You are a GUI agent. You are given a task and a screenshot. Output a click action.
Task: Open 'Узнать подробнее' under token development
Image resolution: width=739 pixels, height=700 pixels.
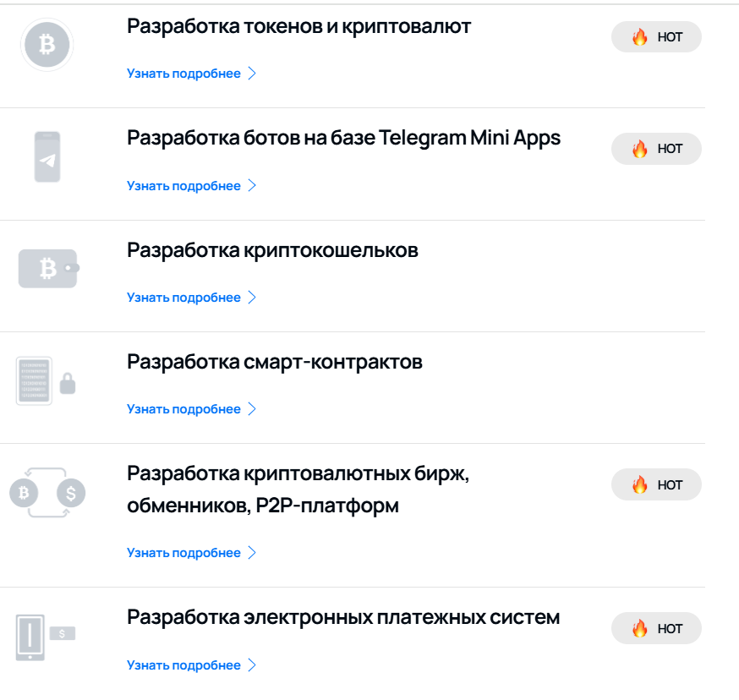(x=191, y=74)
